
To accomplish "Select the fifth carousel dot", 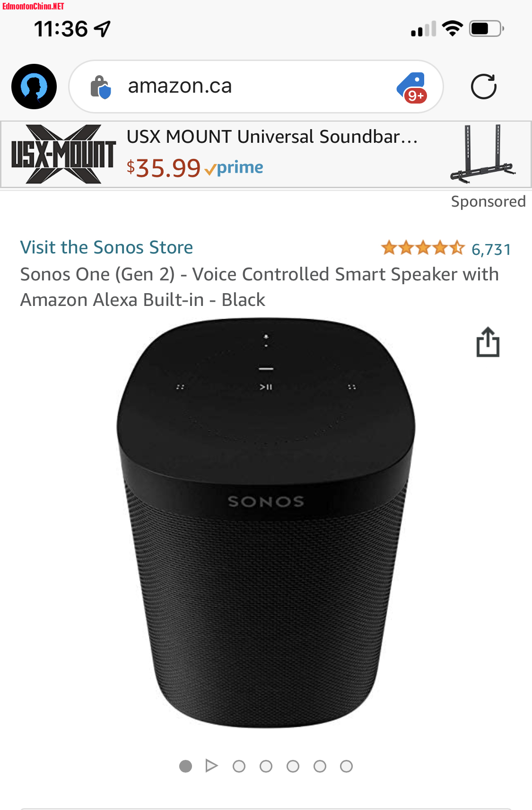I will 293,766.
